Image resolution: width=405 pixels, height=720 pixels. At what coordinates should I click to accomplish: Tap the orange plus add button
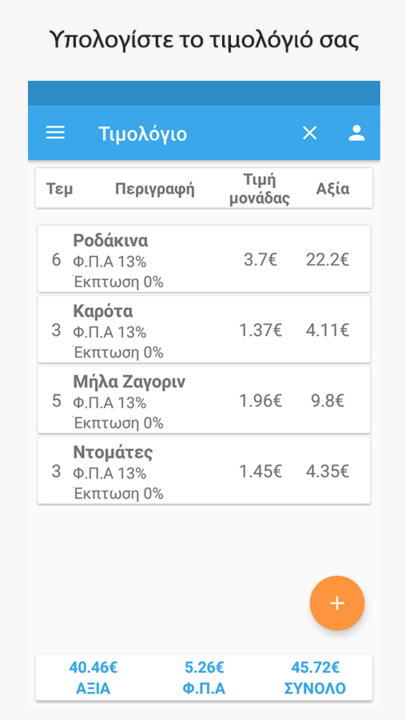click(x=337, y=603)
